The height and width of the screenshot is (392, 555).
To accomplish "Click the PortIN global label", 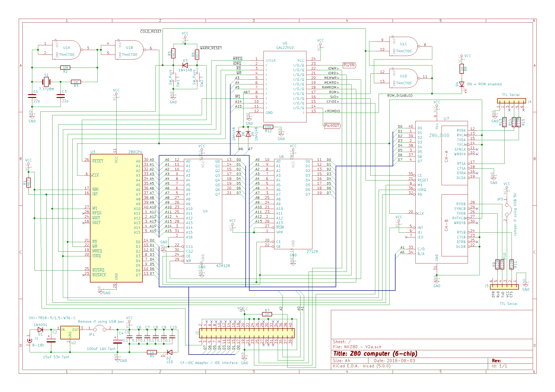I will click(349, 65).
